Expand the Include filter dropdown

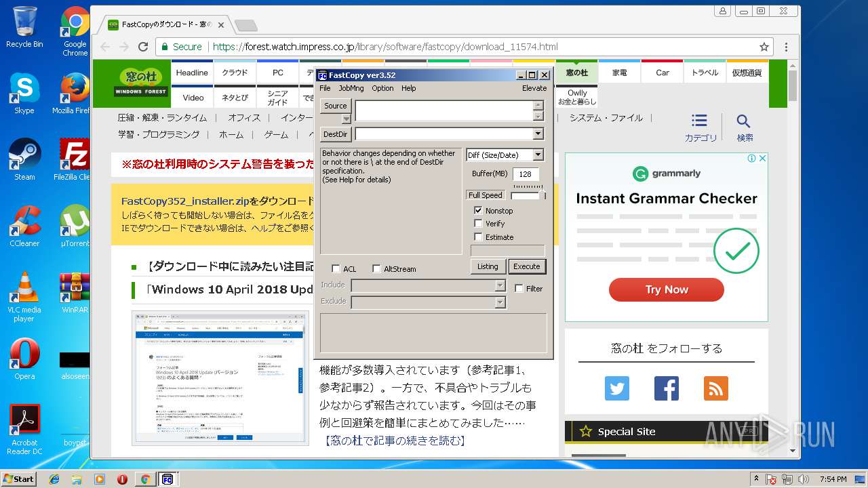(500, 285)
